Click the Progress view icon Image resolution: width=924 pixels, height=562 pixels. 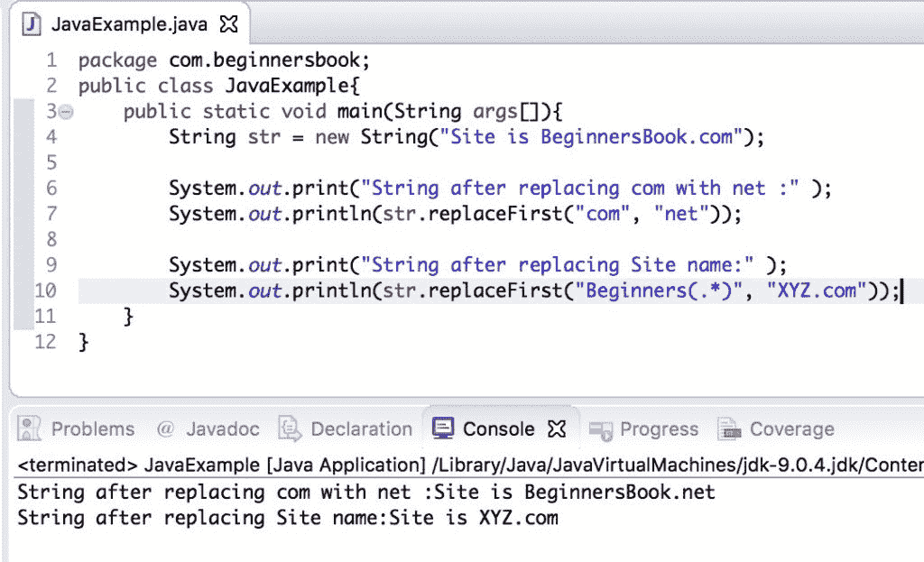point(601,428)
